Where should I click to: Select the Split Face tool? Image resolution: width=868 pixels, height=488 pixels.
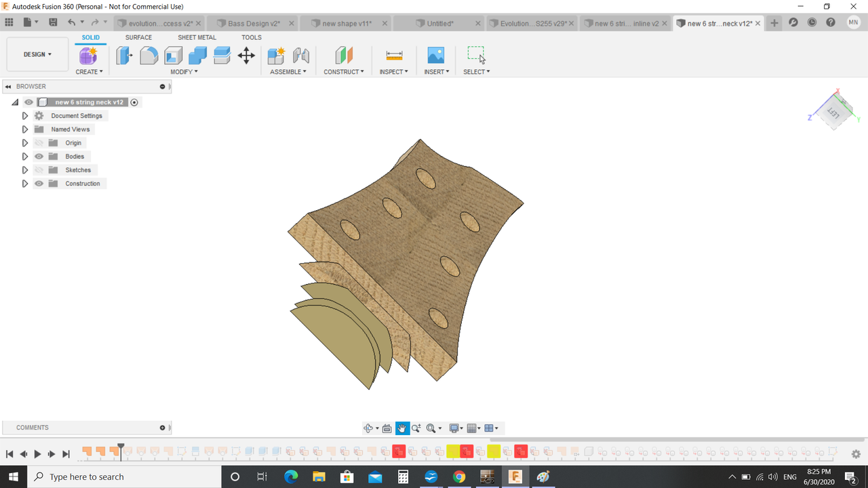pos(222,56)
